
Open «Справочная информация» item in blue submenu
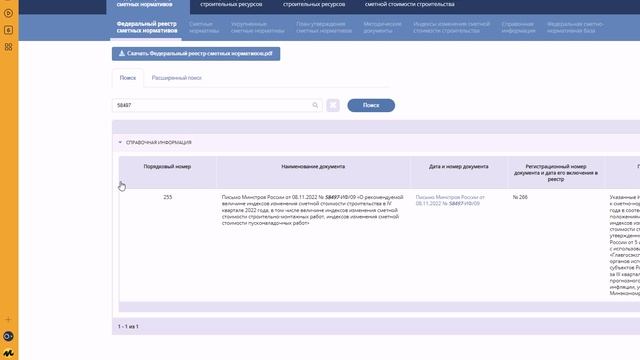[518, 27]
